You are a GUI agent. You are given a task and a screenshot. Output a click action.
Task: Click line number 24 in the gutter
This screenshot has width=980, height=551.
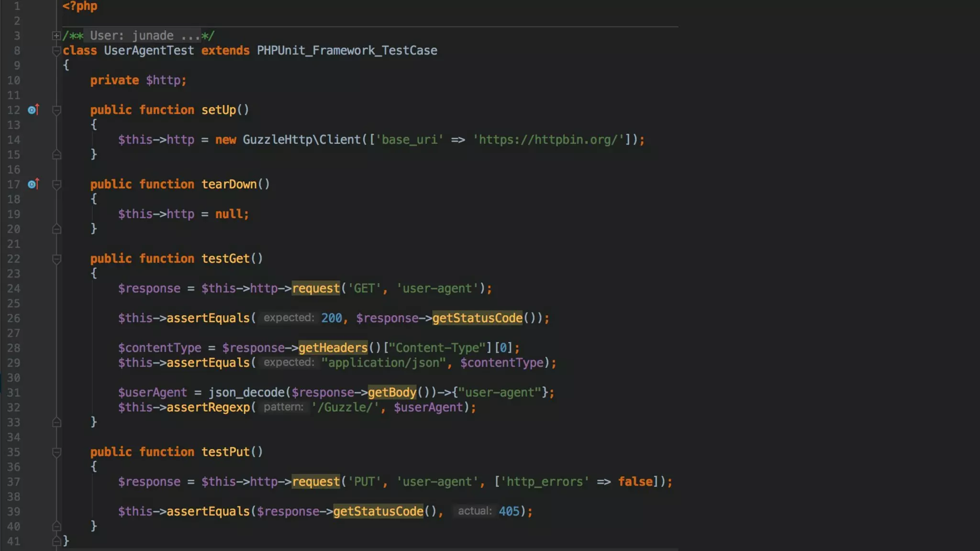click(x=13, y=289)
